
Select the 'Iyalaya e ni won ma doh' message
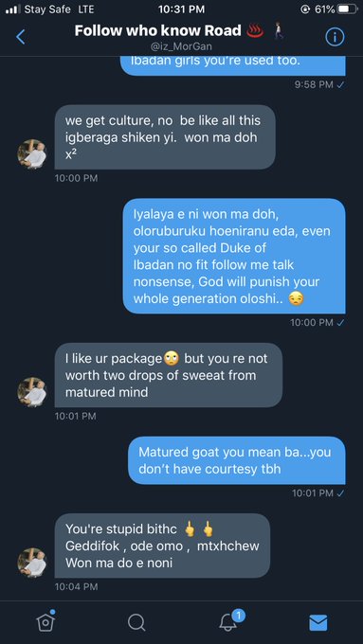234,257
